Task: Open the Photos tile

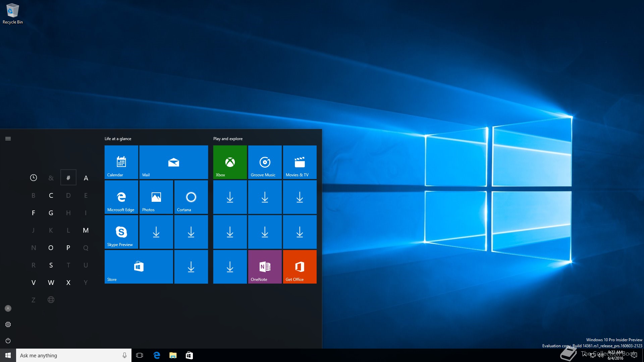Action: [x=156, y=197]
